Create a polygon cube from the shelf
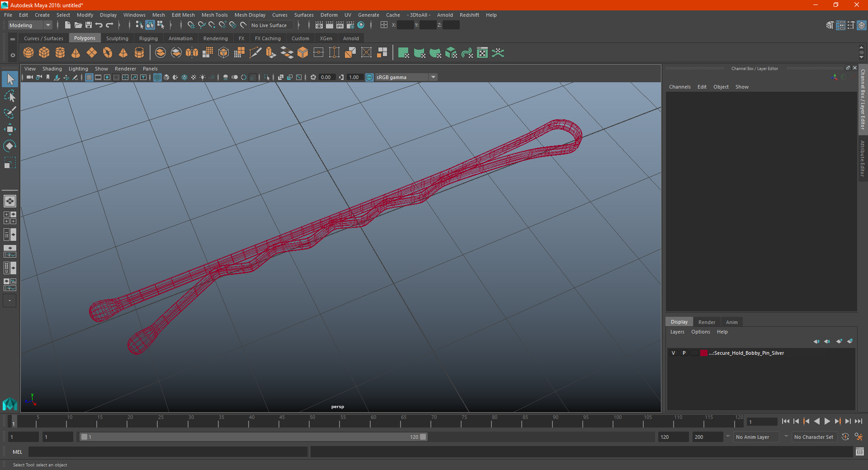The width and height of the screenshot is (868, 470). (44, 53)
